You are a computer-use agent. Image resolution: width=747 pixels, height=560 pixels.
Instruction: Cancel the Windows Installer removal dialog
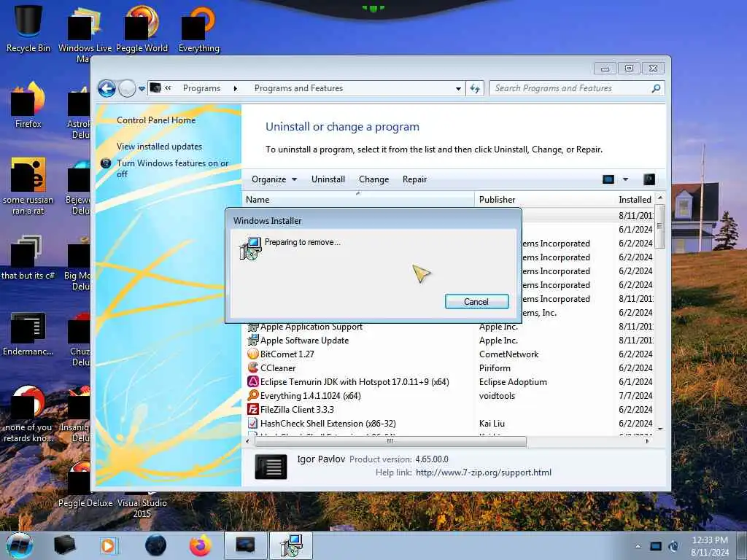476,301
